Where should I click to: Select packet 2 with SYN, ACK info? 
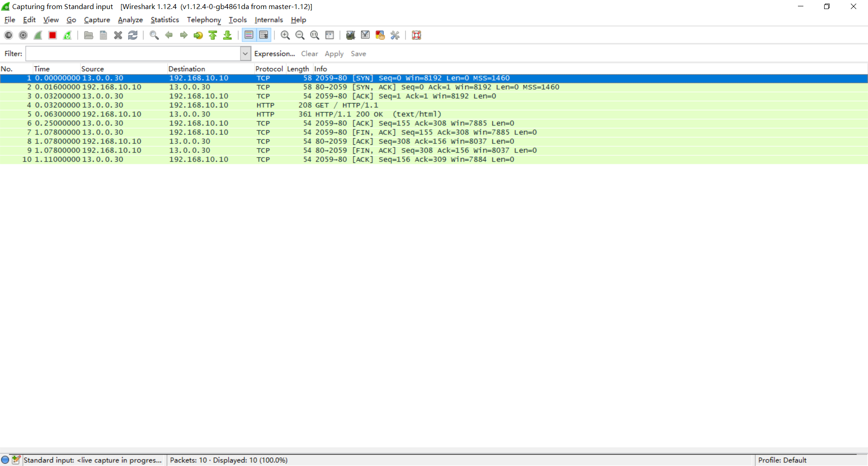[x=434, y=87]
